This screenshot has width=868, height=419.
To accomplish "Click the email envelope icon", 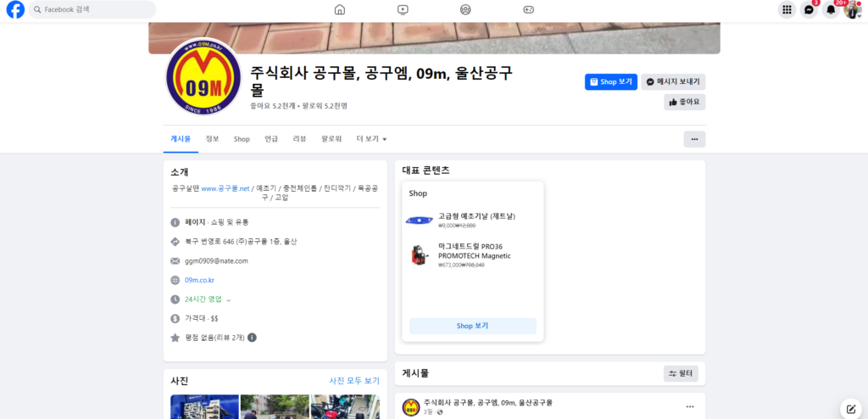I will pyautogui.click(x=175, y=261).
